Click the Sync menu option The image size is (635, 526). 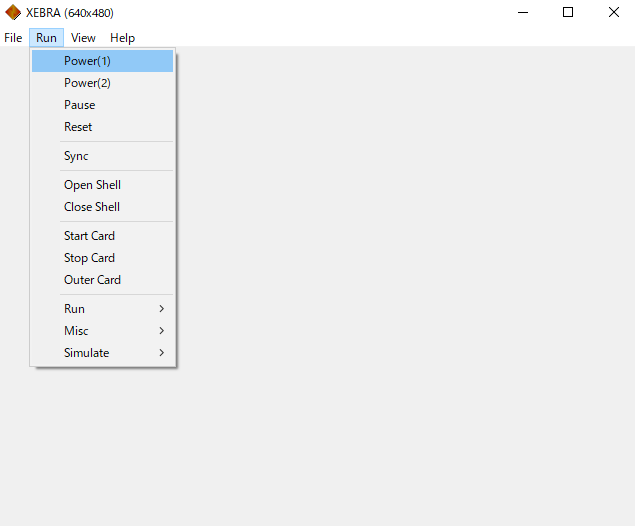click(76, 156)
